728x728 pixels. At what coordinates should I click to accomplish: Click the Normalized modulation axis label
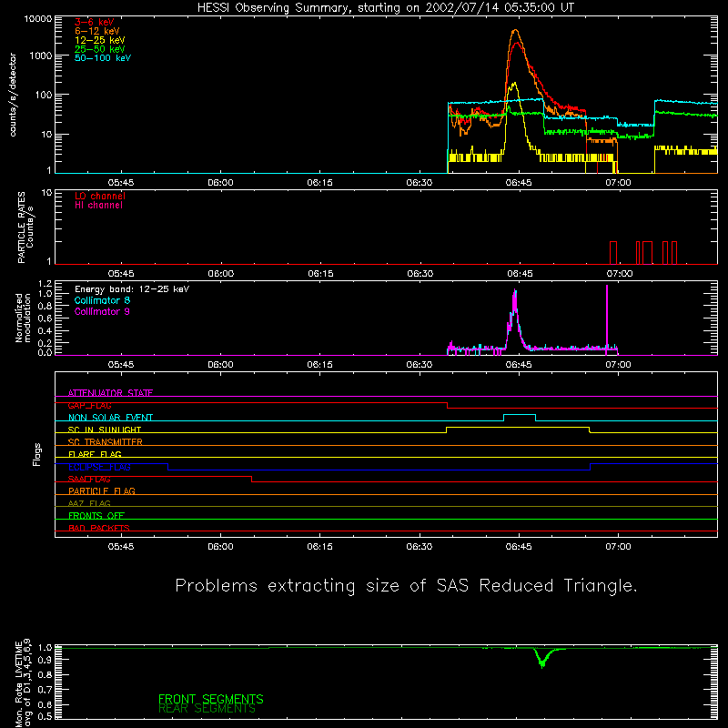click(23, 318)
